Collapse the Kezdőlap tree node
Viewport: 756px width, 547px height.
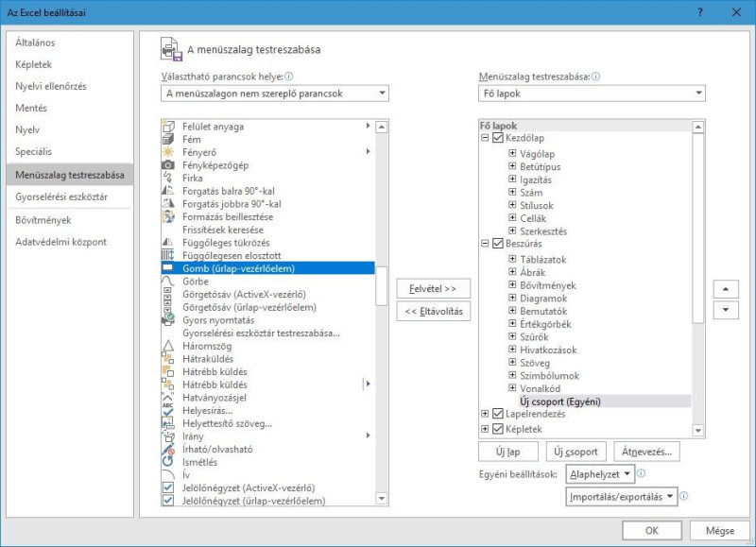tap(485, 138)
